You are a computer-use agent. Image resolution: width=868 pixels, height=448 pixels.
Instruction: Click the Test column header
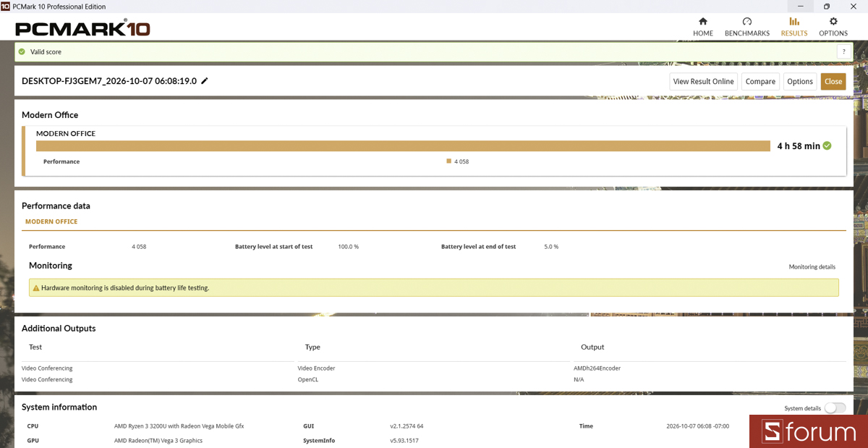(35, 347)
